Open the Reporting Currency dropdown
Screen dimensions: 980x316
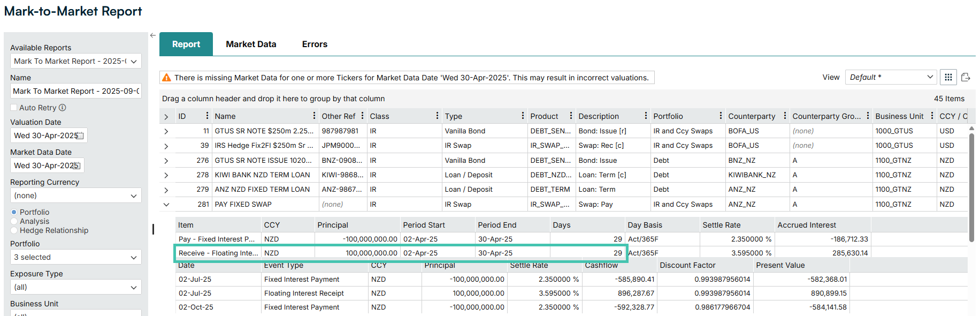point(76,195)
